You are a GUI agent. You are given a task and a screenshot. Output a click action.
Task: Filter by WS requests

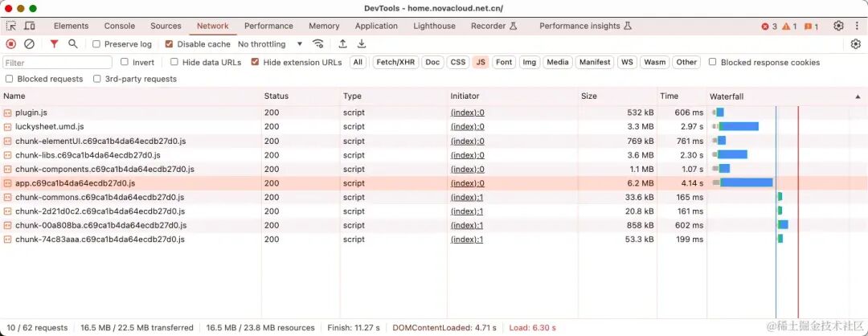click(627, 62)
